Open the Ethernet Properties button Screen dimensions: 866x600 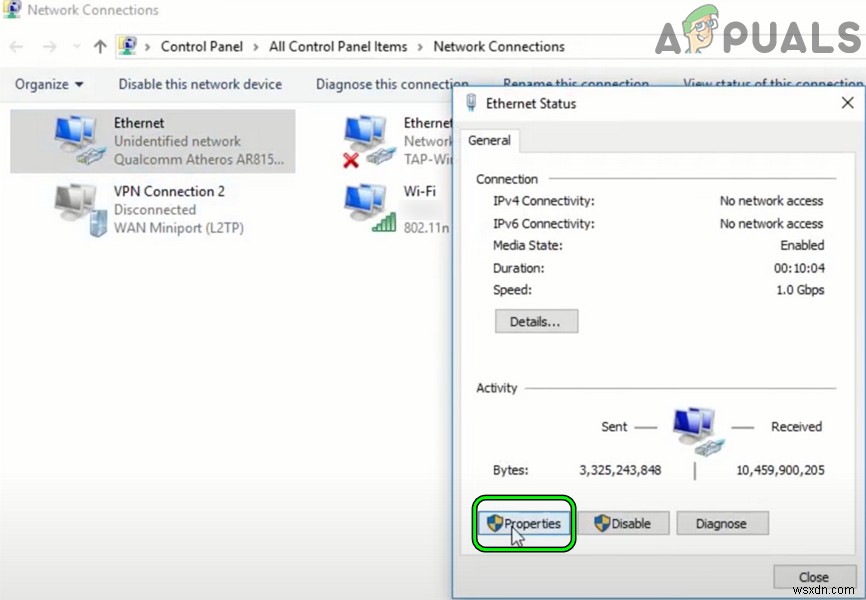click(x=524, y=523)
